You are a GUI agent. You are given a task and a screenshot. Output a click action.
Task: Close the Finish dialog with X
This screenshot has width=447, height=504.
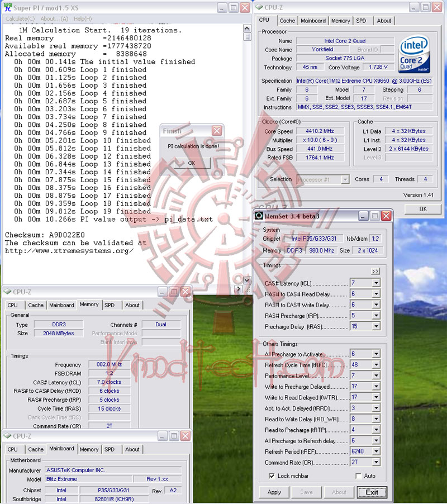tap(217, 131)
